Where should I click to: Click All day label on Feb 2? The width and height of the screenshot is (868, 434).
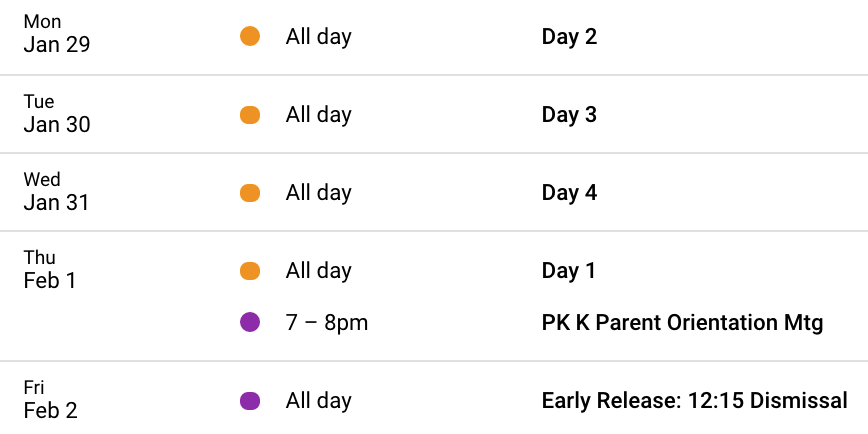(318, 401)
